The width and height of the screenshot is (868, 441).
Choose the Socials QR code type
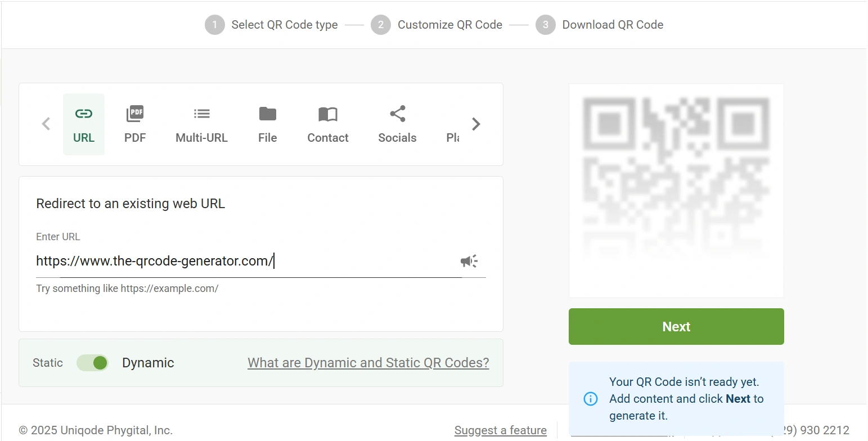pyautogui.click(x=397, y=124)
